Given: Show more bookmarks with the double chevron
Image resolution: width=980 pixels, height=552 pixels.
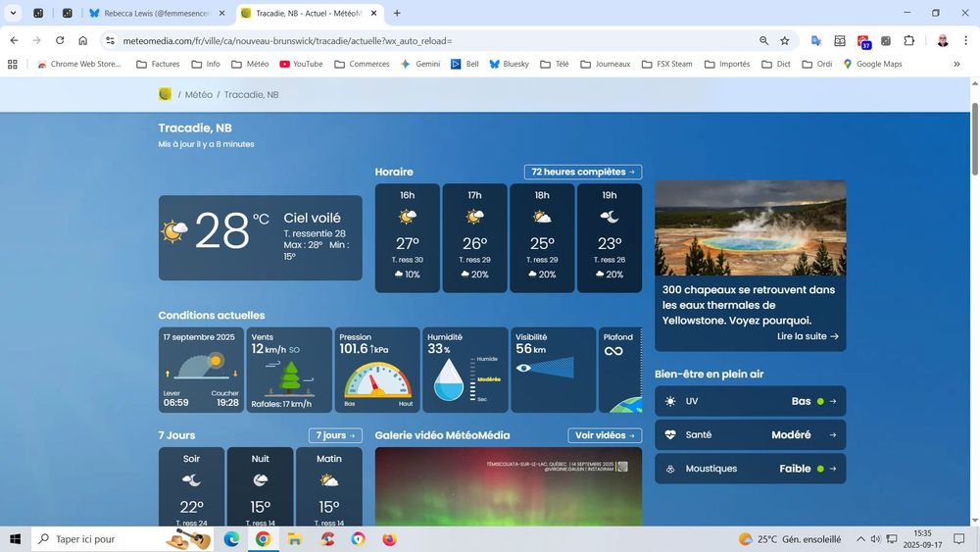Looking at the screenshot, I should 956,64.
